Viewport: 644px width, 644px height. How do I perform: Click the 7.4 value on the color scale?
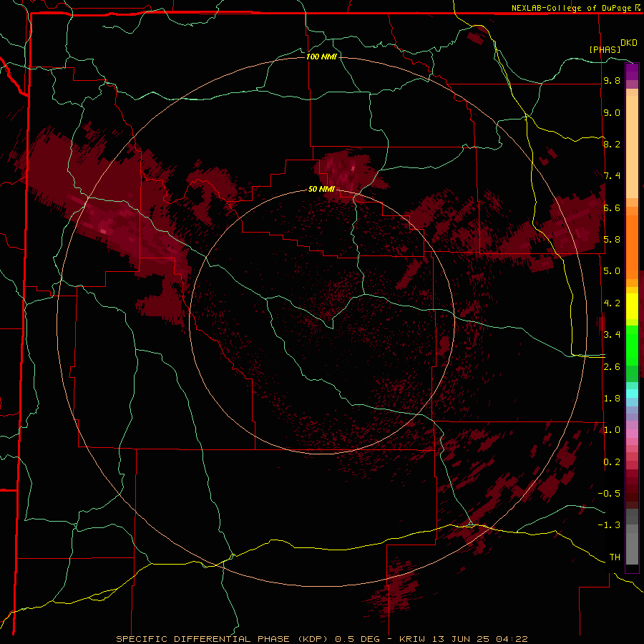(612, 176)
